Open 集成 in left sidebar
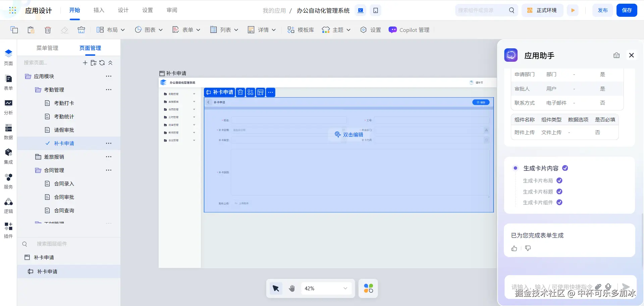Screen dimensions: 644x306 pyautogui.click(x=8, y=157)
